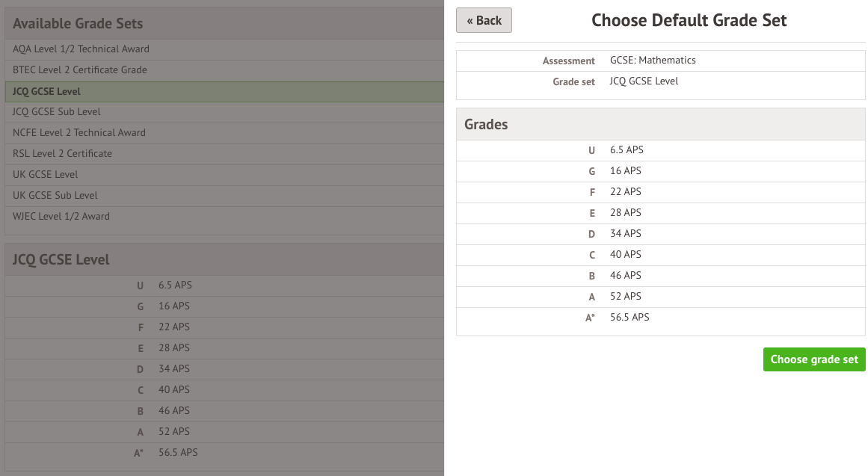Click the A* 56.5 APS row on right
The image size is (868, 476).
[x=660, y=318]
